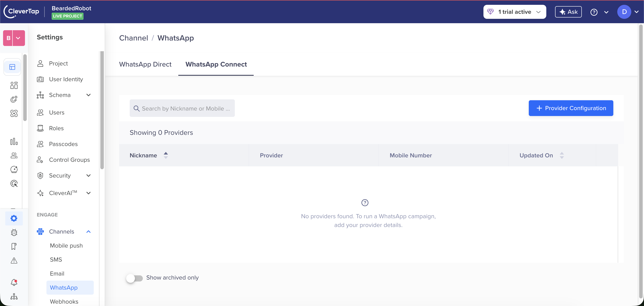Open the 1 trial active dropdown

515,12
